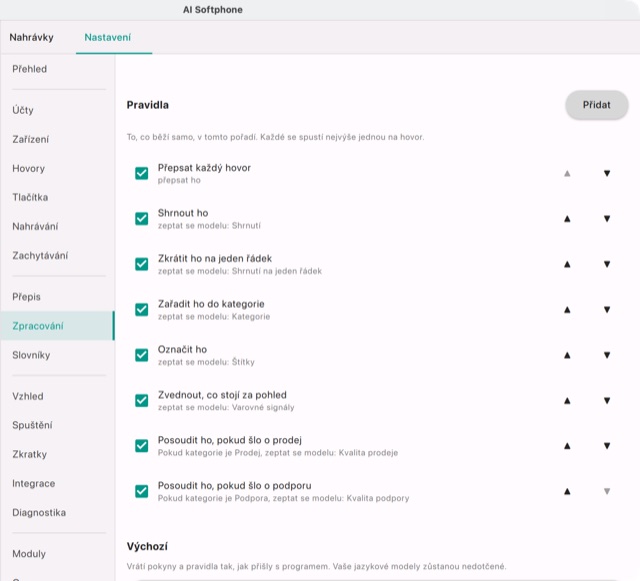
Task: Toggle "Označit ho" rule checkbox
Action: (x=142, y=355)
